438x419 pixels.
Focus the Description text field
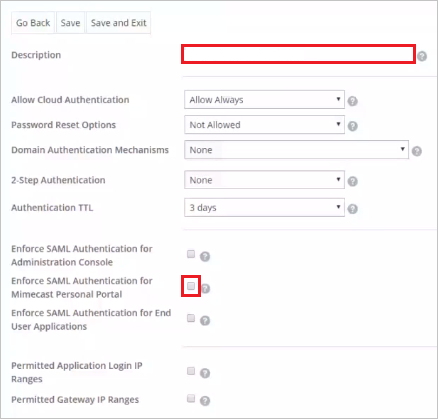[x=298, y=54]
